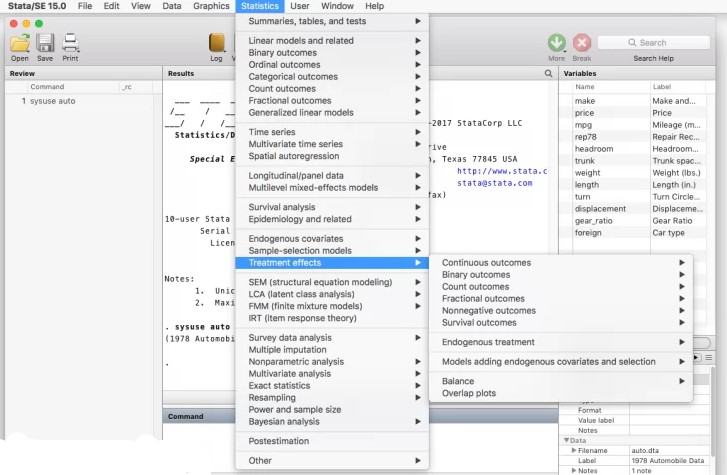727x475 pixels.
Task: Select the price variable row
Action: (633, 113)
